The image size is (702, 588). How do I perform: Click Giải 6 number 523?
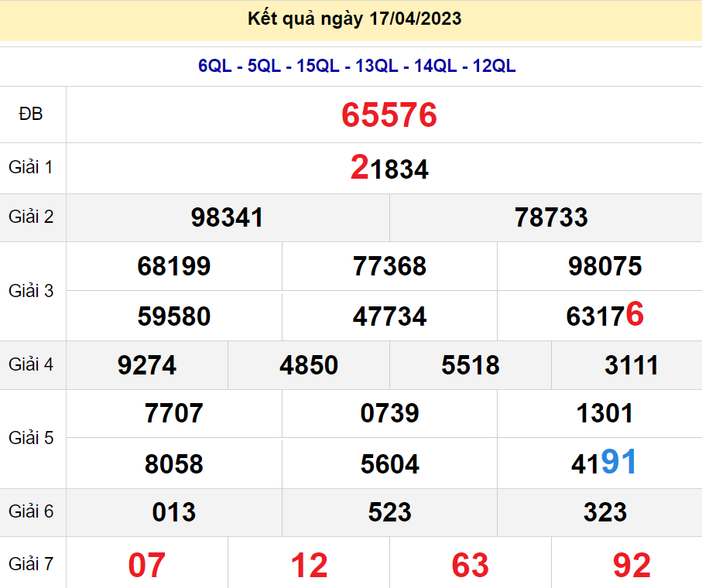(x=389, y=512)
